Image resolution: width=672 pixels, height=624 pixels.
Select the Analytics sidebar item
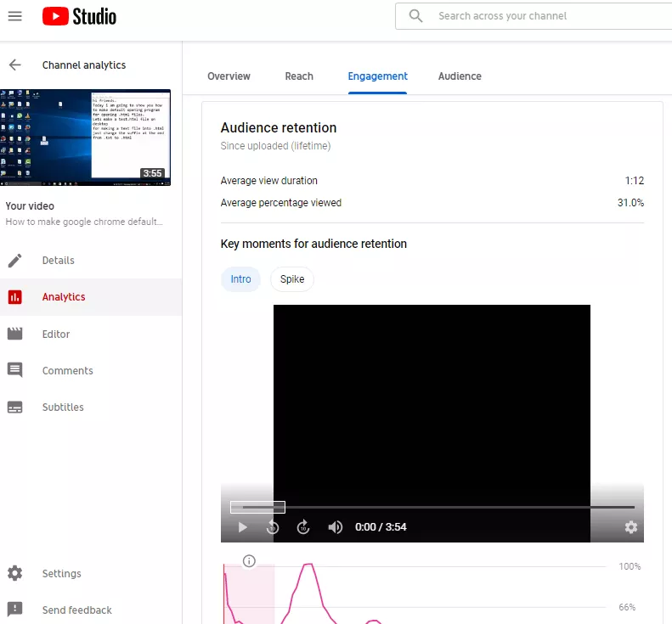[x=91, y=297]
